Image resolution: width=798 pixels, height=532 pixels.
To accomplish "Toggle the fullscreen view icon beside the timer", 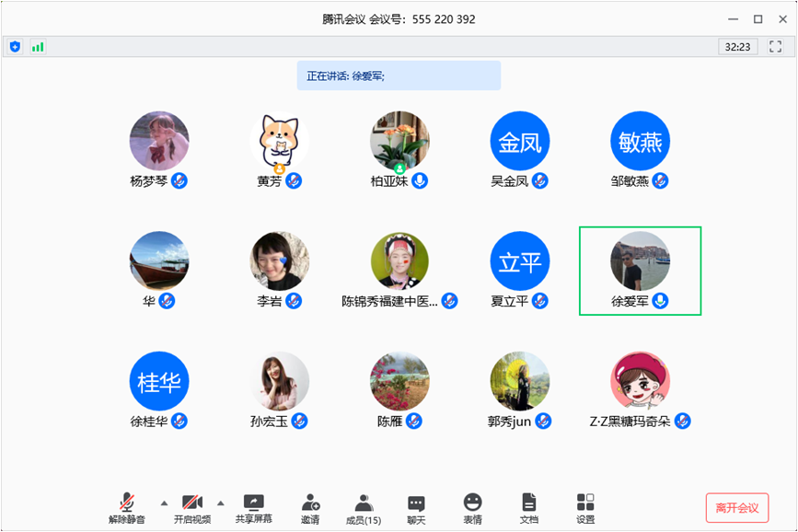I will (776, 46).
